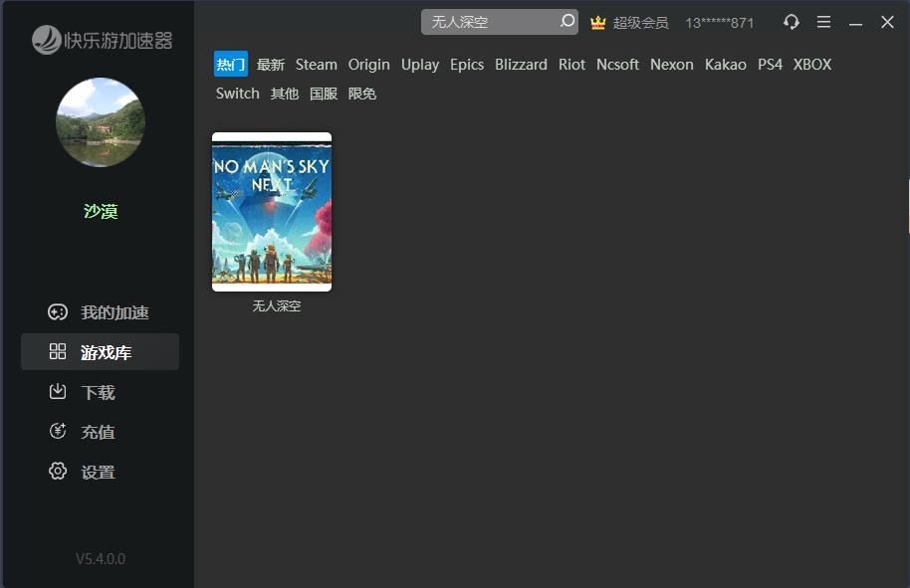Click the 快乐游加速器 logo
The height and width of the screenshot is (588, 910).
(x=103, y=40)
